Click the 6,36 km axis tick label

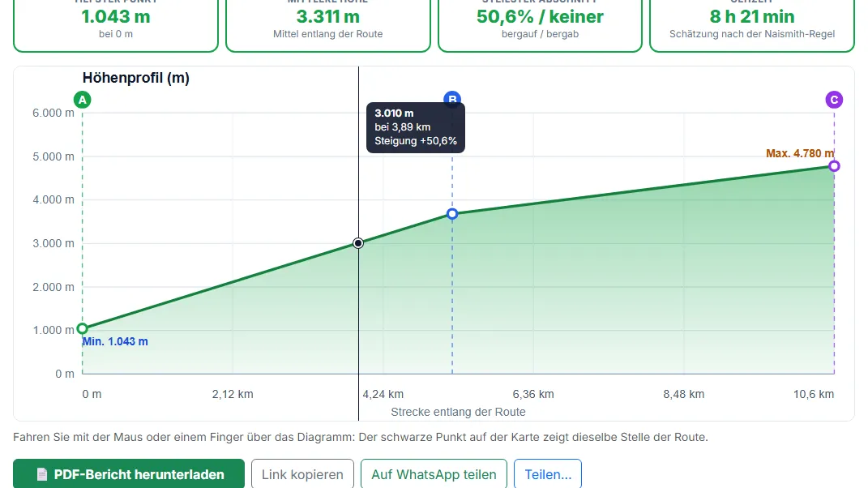pos(533,395)
